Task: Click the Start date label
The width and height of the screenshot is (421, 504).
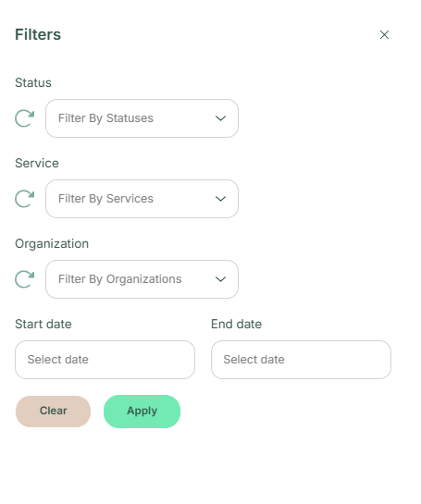Action: [43, 324]
